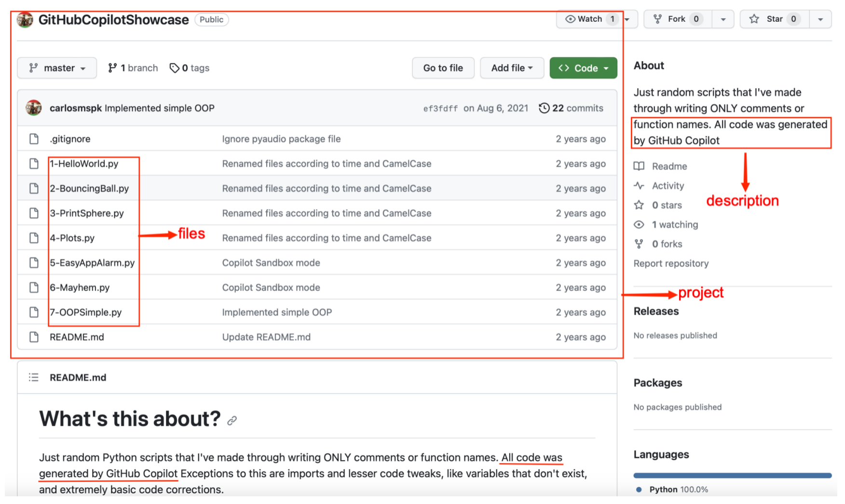Expand the Fork options dropdown arrow
This screenshot has height=504, width=845.
[723, 19]
